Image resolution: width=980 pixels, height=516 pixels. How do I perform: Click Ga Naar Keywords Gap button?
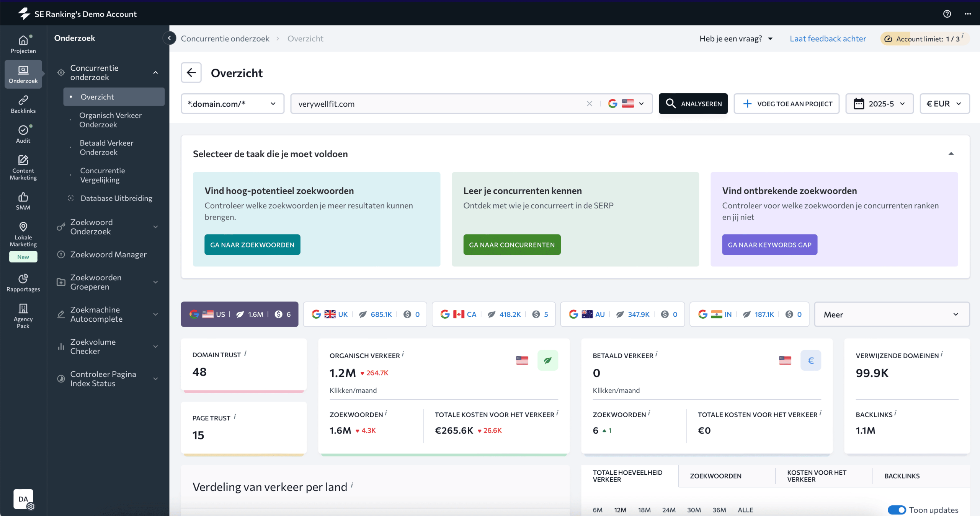tap(769, 245)
